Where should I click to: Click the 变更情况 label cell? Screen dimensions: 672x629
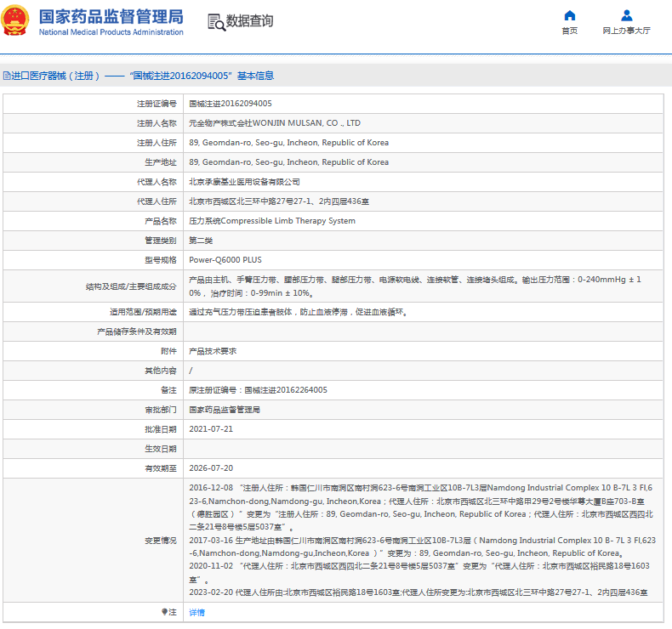93,541
